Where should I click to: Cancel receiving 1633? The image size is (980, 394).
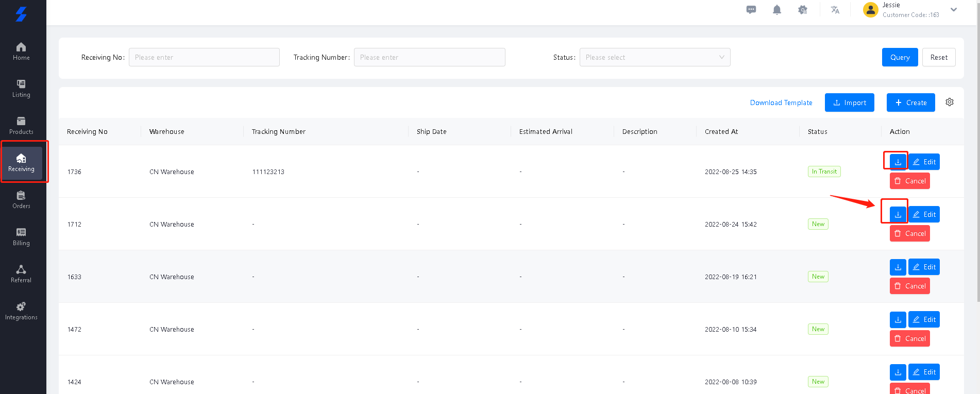point(910,286)
